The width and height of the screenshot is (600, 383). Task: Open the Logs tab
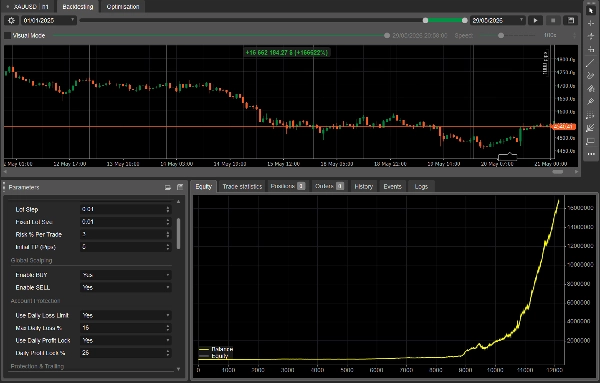[421, 186]
